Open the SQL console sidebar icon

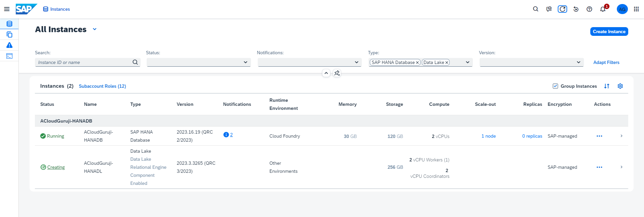coord(9,56)
